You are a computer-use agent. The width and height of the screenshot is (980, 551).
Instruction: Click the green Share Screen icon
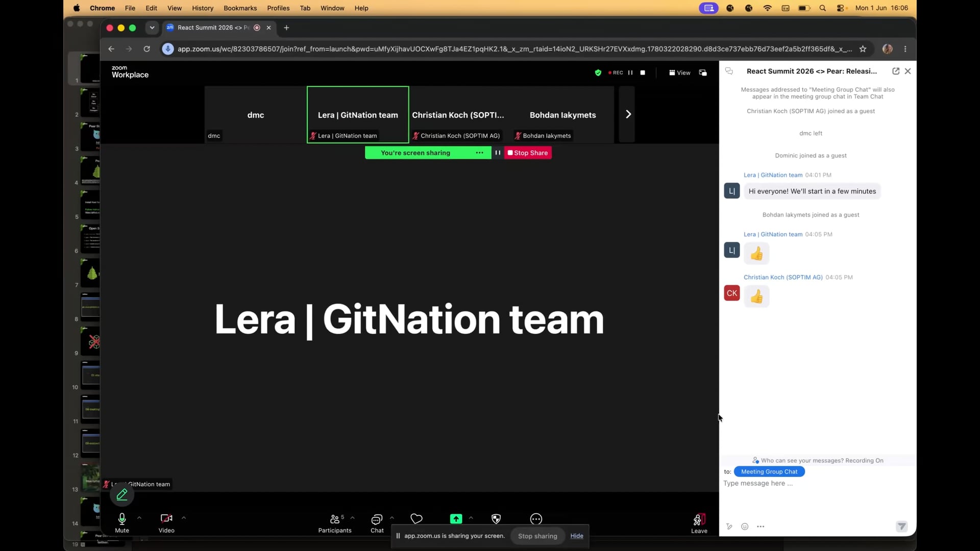click(x=456, y=519)
